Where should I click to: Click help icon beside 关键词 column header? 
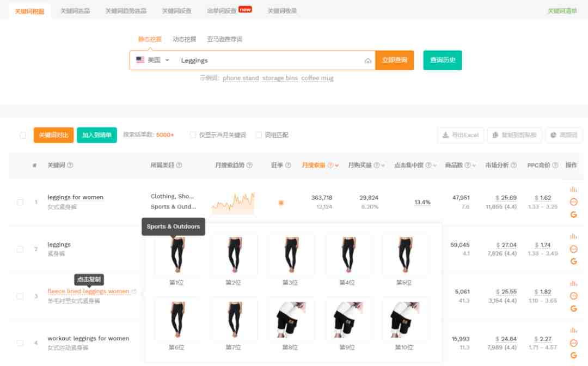click(x=70, y=165)
